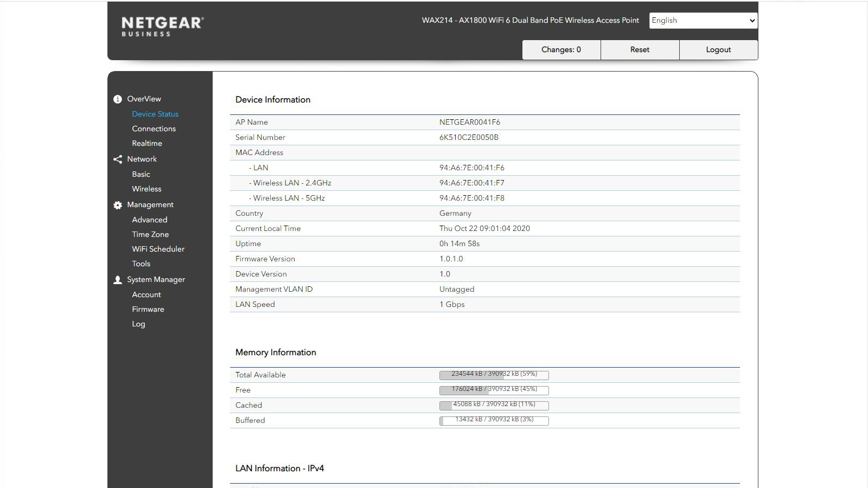Click AP Name value NETGEAR0041F6
This screenshot has width=868, height=488.
470,123
